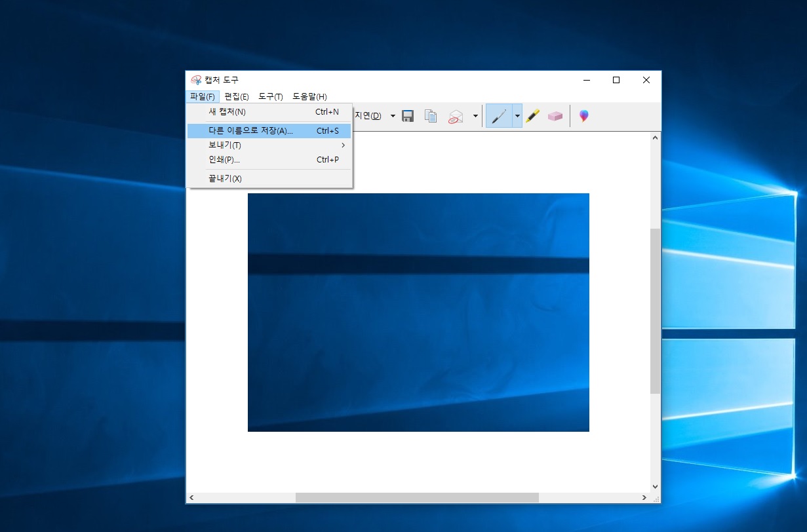Screen dimensions: 807x532
Task: Expand the 보내기(T) submenu arrow
Action: point(343,145)
